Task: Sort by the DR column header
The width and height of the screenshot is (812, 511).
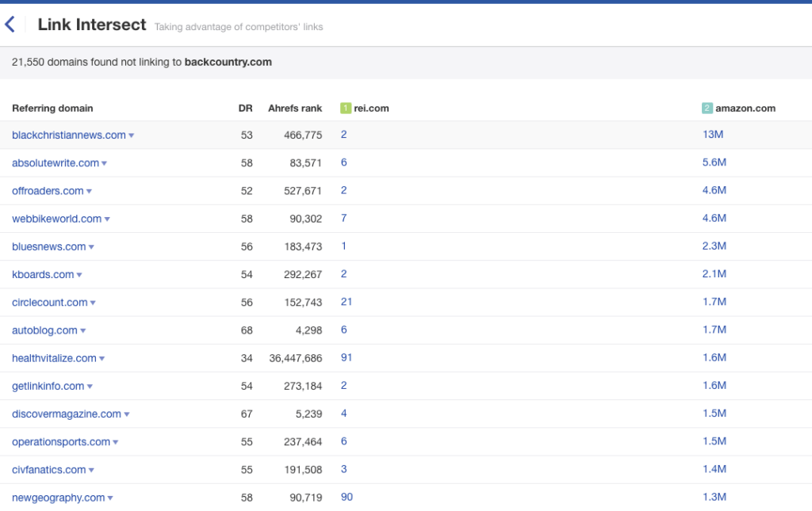Action: coord(246,108)
